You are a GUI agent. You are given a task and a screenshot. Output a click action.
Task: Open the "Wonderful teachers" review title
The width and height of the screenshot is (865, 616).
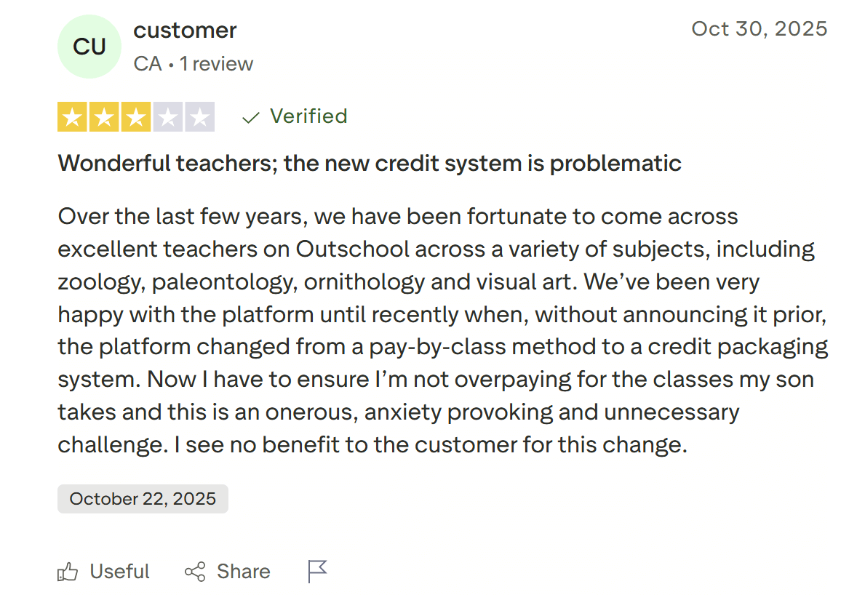coord(370,163)
